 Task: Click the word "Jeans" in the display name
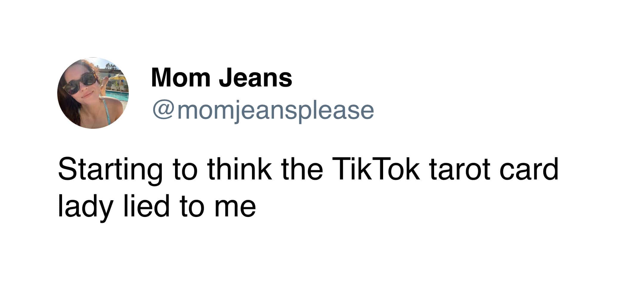[256, 78]
